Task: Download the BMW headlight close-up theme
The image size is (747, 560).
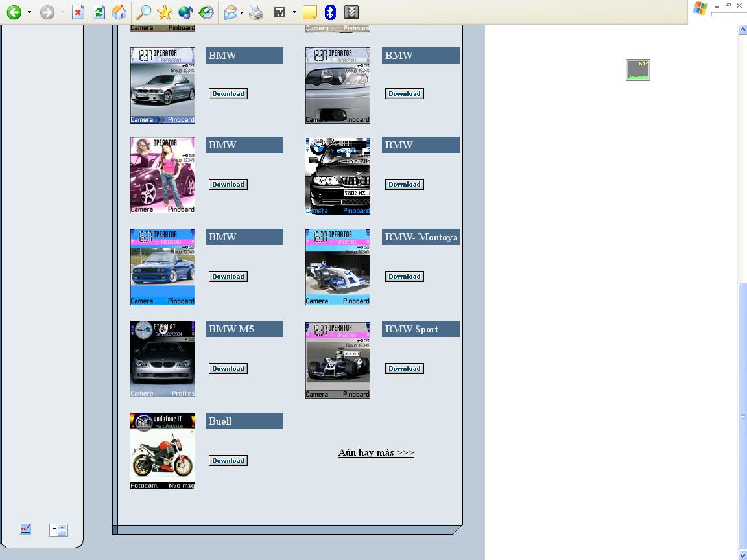Action: click(x=405, y=94)
